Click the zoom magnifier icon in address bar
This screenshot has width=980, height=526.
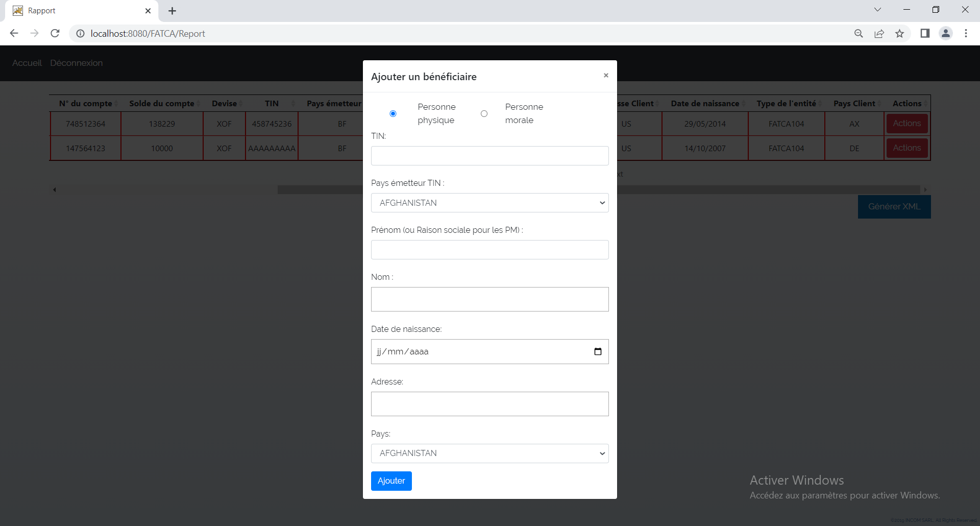click(859, 34)
